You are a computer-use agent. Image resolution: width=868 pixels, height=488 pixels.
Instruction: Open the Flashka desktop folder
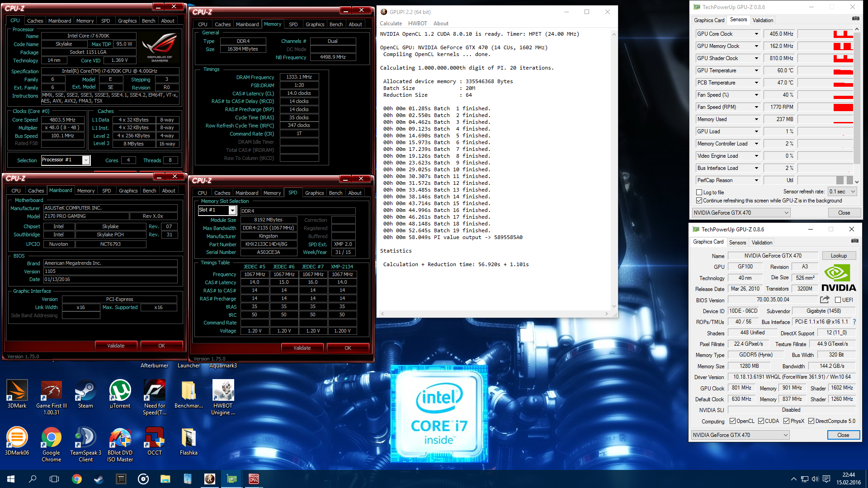189,441
